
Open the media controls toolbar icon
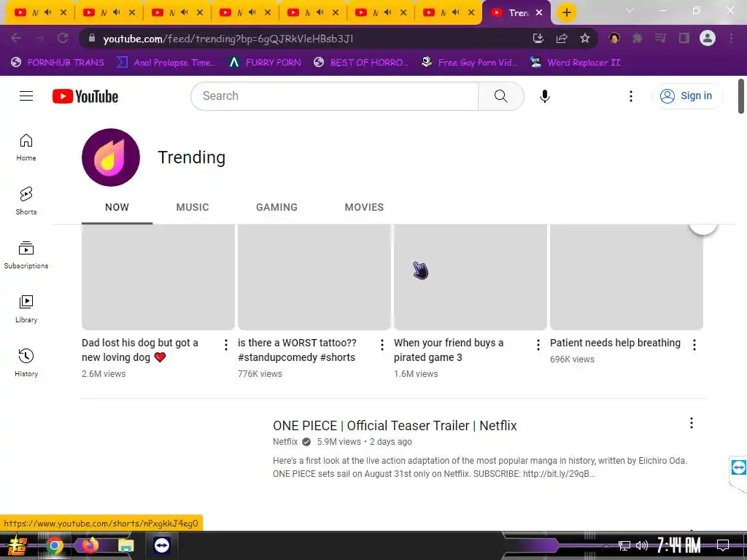click(661, 38)
